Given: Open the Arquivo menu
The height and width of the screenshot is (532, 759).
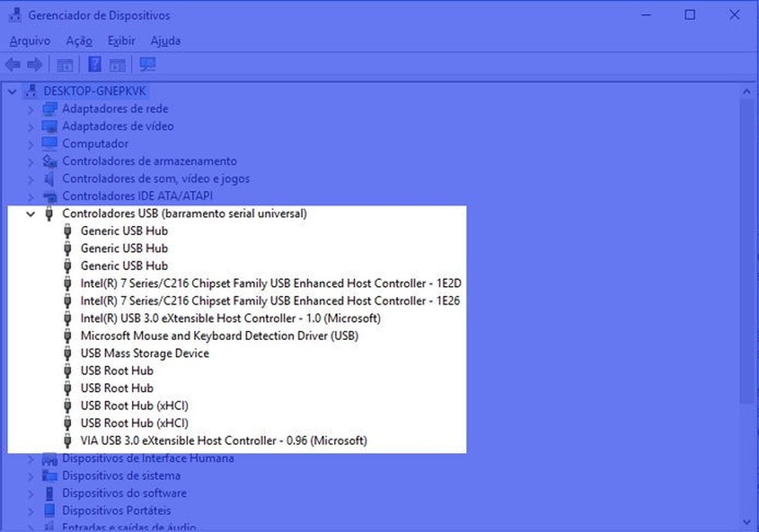Looking at the screenshot, I should click(30, 41).
